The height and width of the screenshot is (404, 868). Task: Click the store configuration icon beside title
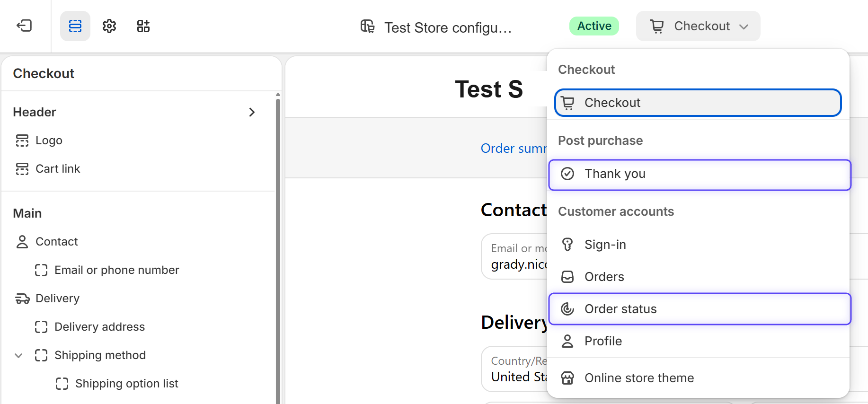click(367, 26)
